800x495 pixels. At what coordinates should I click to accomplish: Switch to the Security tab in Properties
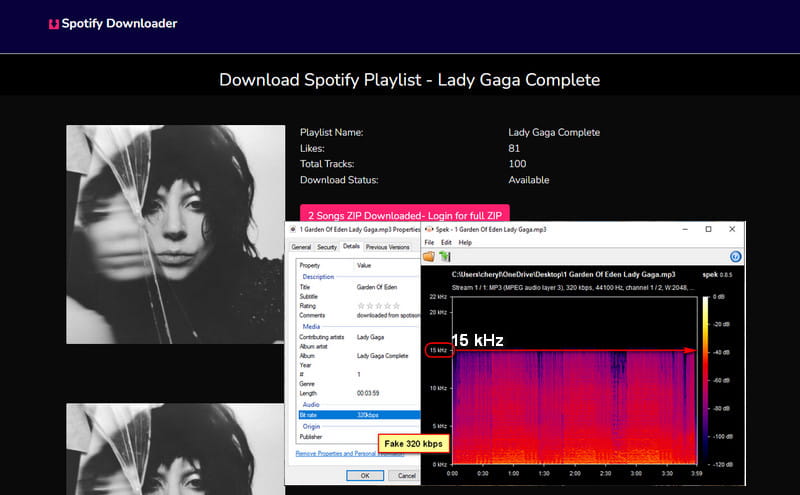click(327, 247)
